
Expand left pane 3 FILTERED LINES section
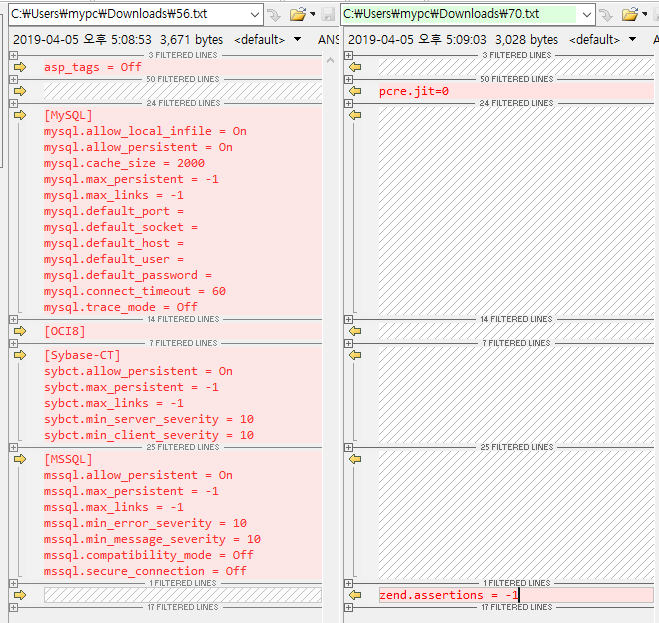pos(13,55)
